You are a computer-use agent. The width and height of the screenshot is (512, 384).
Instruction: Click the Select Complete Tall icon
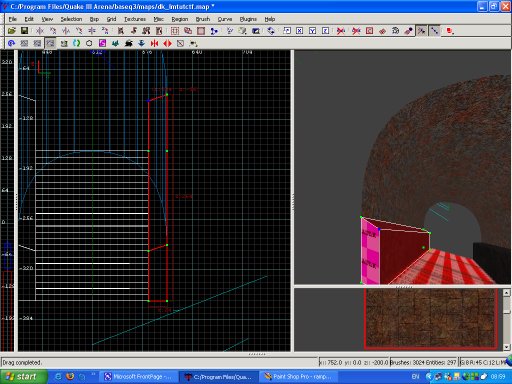121,31
